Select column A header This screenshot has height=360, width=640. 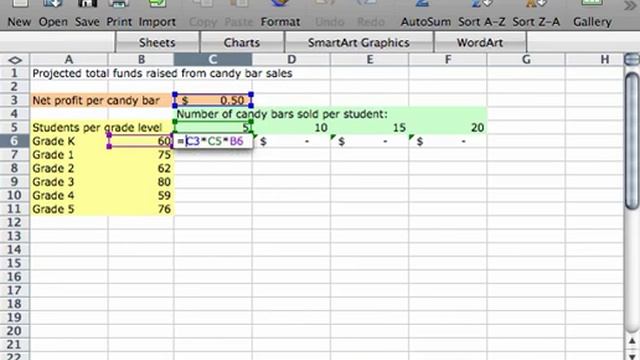(x=69, y=60)
